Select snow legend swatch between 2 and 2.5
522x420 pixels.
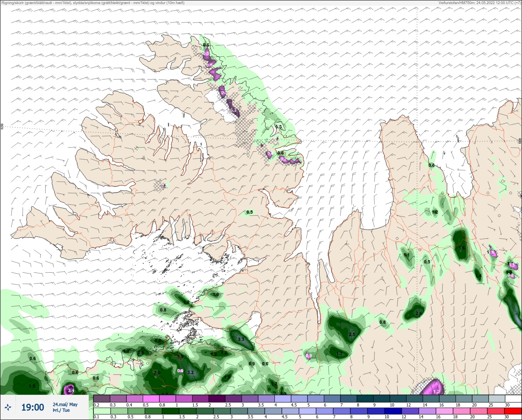[x=217, y=398]
